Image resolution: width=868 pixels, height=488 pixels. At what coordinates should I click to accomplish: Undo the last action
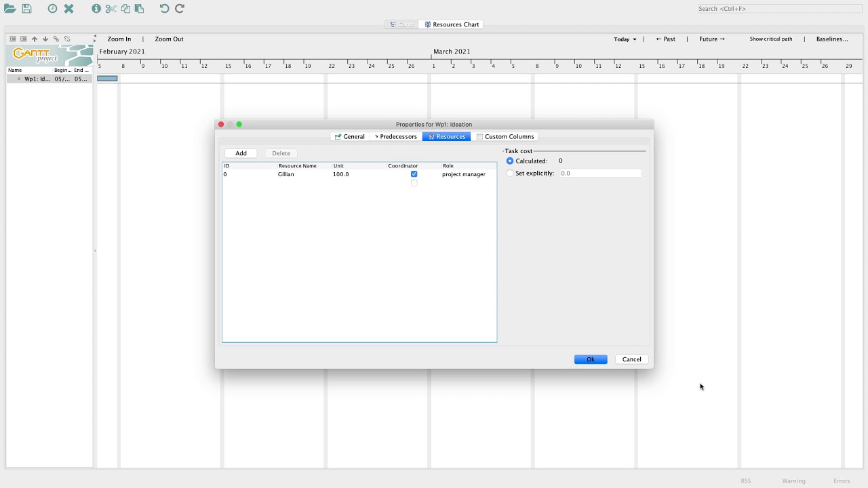click(x=164, y=9)
